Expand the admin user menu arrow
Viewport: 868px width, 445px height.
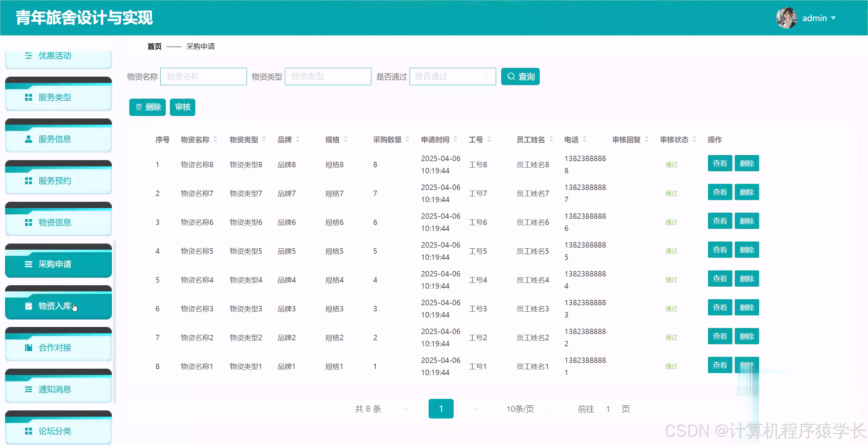point(833,18)
